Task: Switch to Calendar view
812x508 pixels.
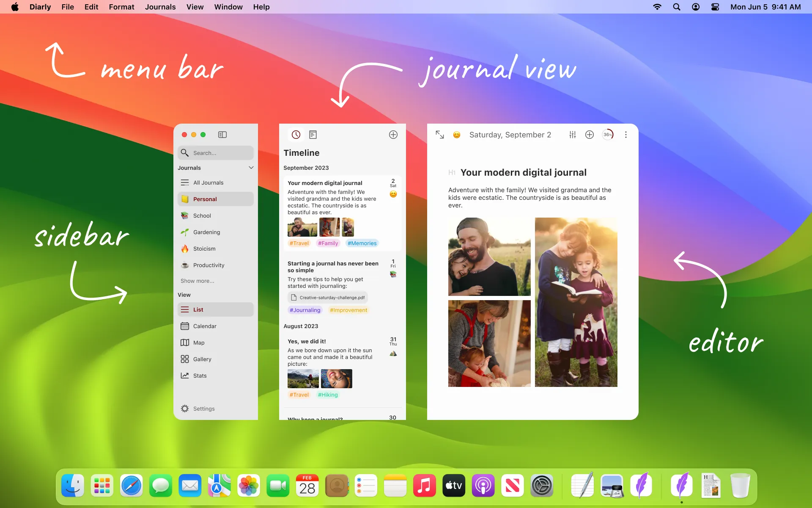Action: [216, 326]
